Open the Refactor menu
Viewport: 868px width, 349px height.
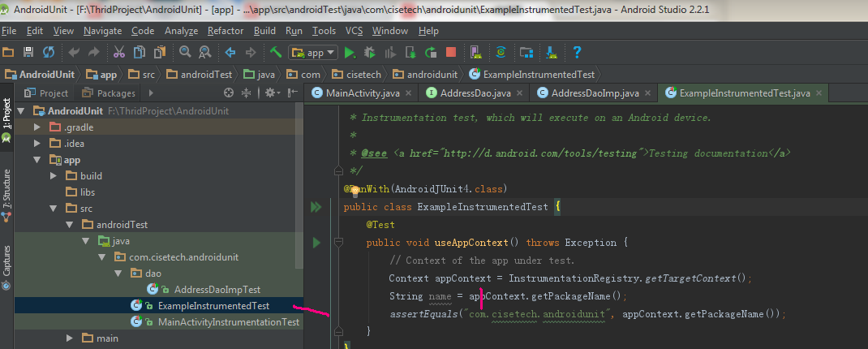[x=226, y=31]
